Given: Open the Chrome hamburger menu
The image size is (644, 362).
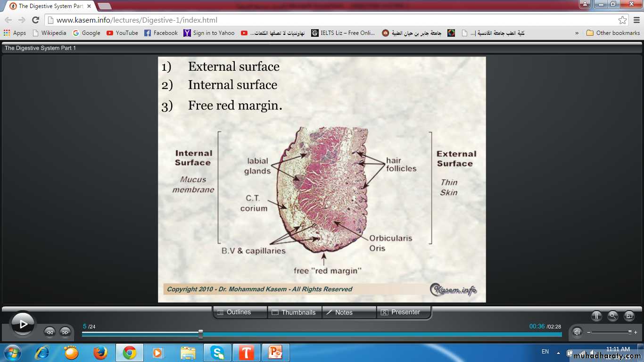Looking at the screenshot, I should 636,20.
